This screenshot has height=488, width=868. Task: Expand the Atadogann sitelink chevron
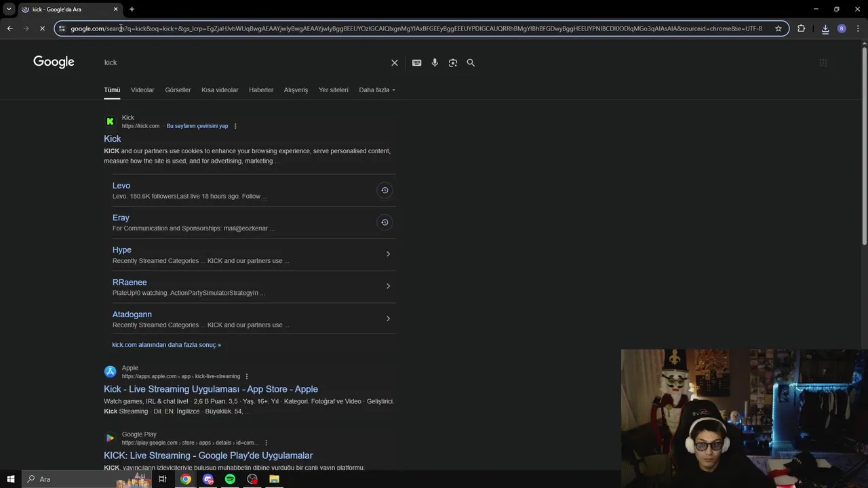[388, 319]
